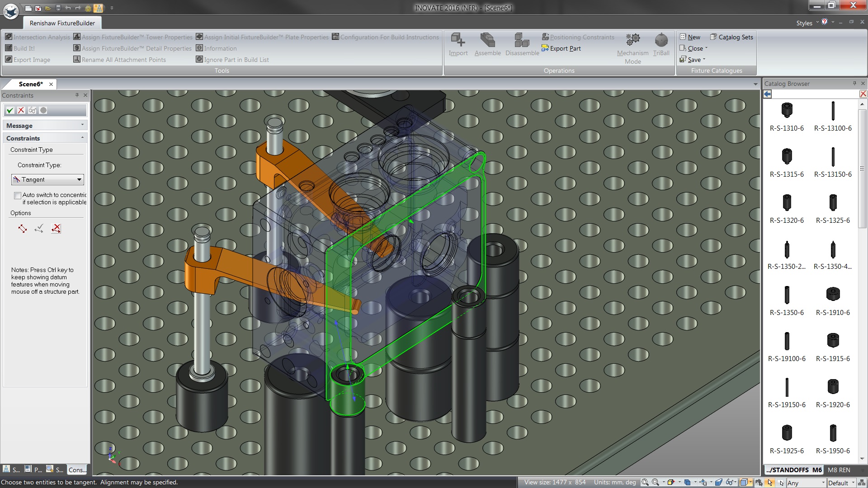
Task: Toggle Mechanism Mode gear icon
Action: pyautogui.click(x=632, y=40)
